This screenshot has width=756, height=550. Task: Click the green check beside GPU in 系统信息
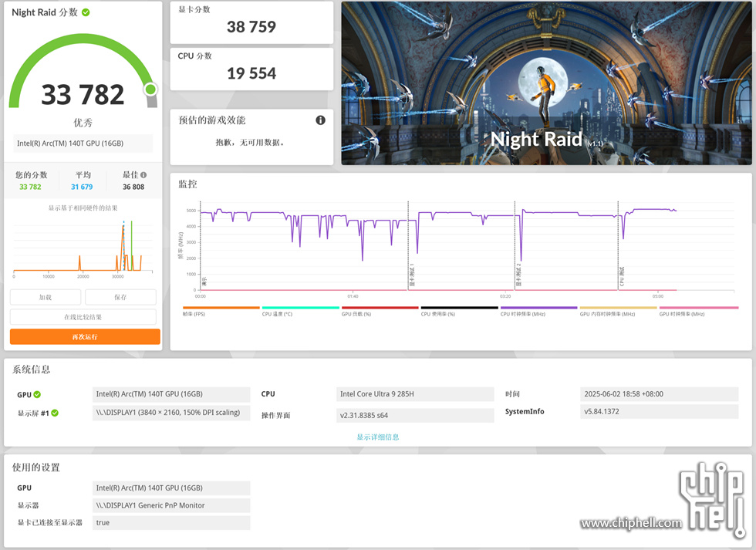(x=37, y=394)
